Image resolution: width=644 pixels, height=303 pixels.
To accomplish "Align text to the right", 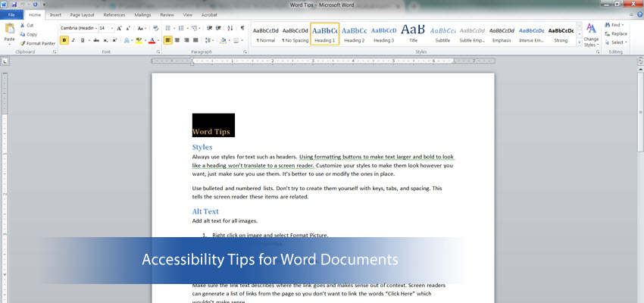I will point(186,40).
